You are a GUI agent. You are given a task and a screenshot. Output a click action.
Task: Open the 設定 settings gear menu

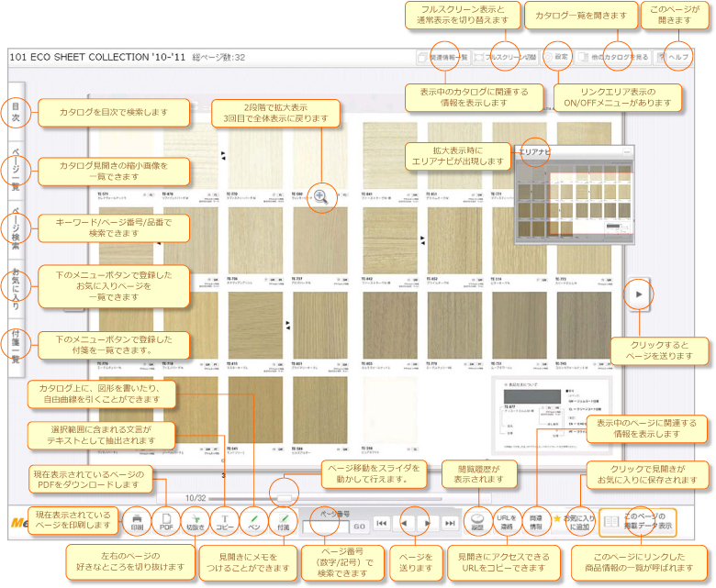[556, 57]
